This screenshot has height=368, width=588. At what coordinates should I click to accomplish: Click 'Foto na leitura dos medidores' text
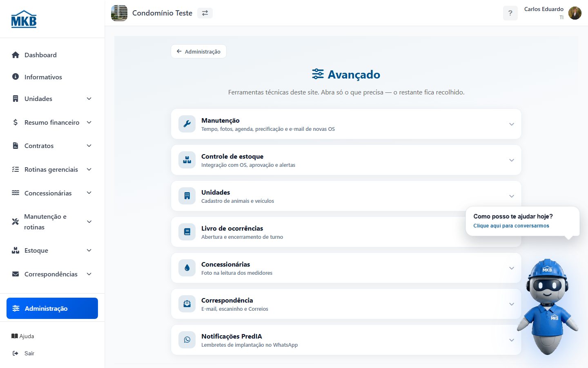[x=237, y=273]
